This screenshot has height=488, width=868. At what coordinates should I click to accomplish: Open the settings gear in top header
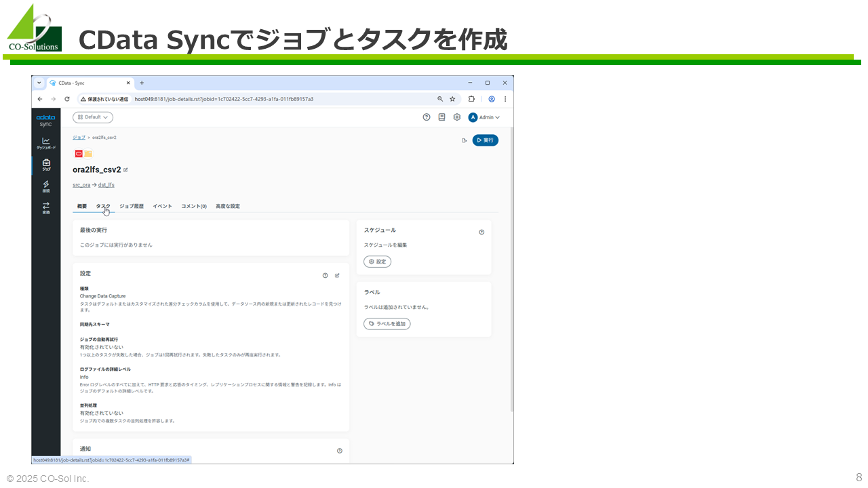click(457, 117)
